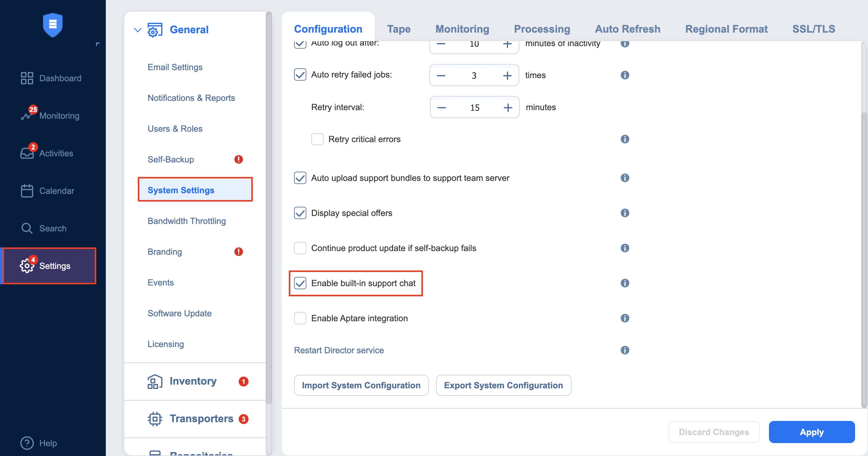Click the configuration panel scrollbar

[x=864, y=259]
